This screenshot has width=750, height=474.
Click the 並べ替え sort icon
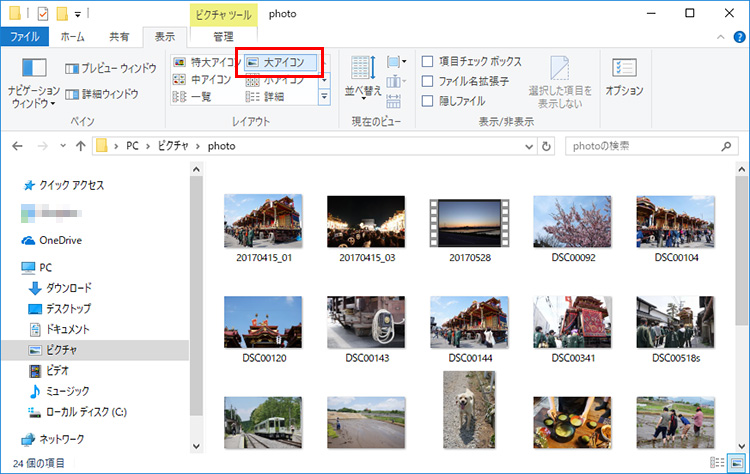tap(362, 70)
